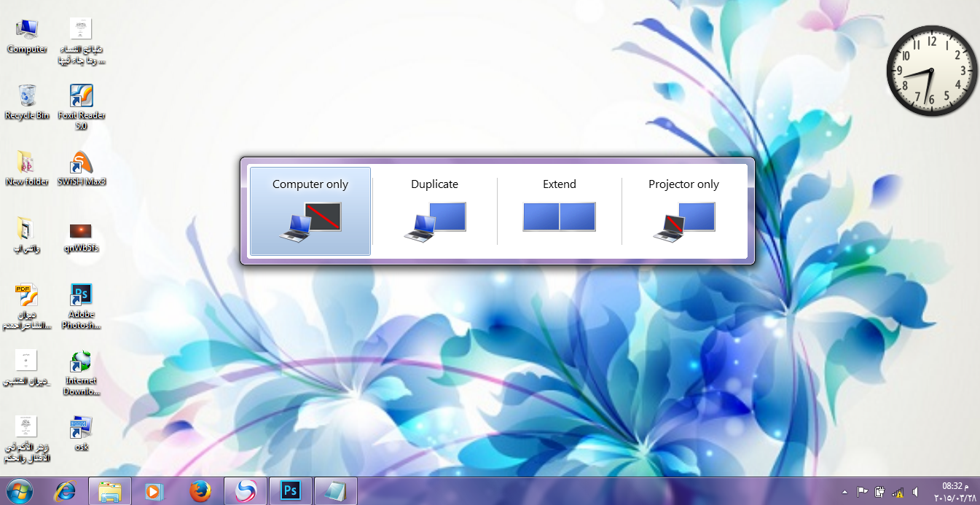This screenshot has height=505, width=980.
Task: Click the Windows Media Player taskbar icon
Action: pyautogui.click(x=154, y=492)
